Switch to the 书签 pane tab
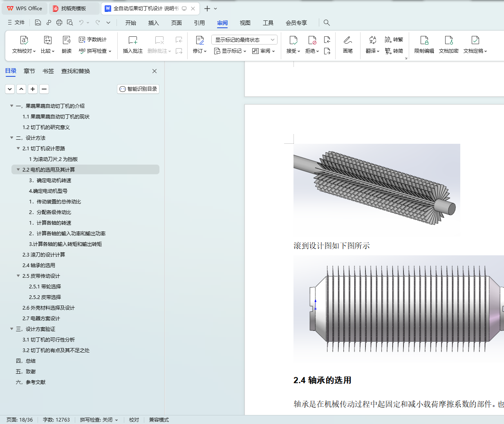The image size is (504, 424). (x=48, y=71)
